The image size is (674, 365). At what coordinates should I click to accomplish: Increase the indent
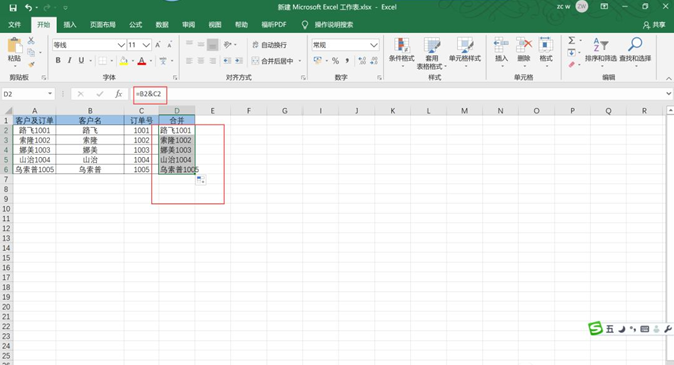coord(239,61)
